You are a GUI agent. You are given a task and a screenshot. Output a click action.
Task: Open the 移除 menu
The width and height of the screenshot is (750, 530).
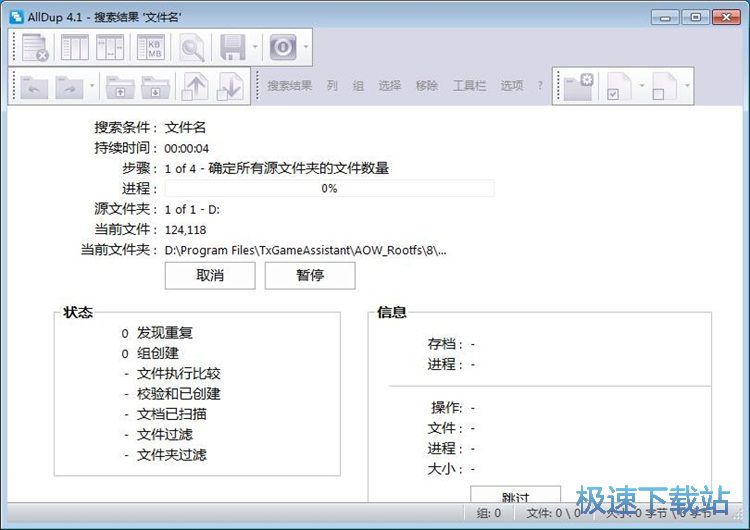(427, 86)
